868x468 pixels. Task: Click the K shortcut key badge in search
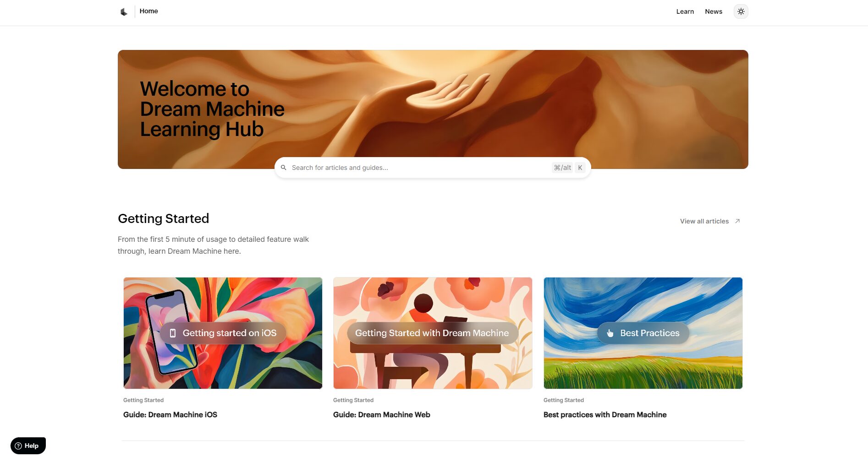580,168
